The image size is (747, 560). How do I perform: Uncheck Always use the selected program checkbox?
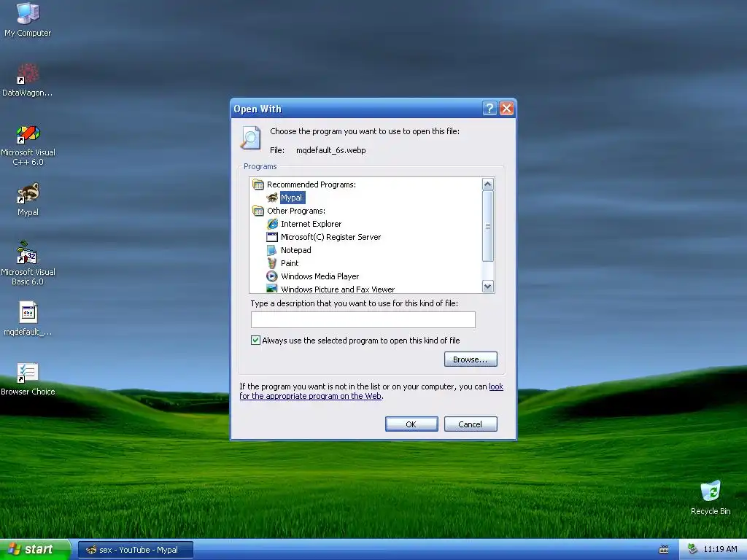pos(256,340)
